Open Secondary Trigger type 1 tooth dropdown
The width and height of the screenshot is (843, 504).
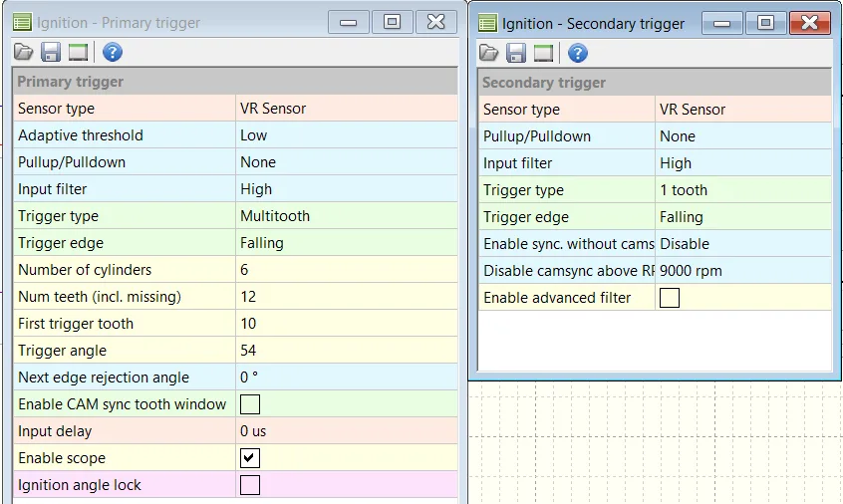742,190
